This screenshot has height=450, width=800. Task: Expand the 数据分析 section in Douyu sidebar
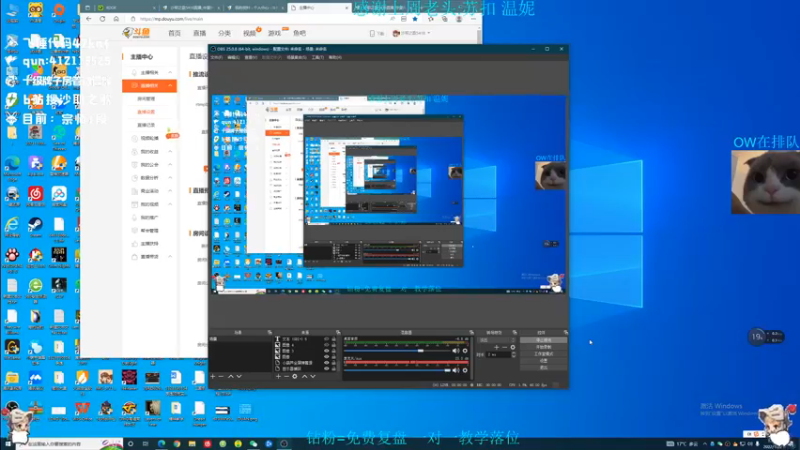pyautogui.click(x=170, y=178)
